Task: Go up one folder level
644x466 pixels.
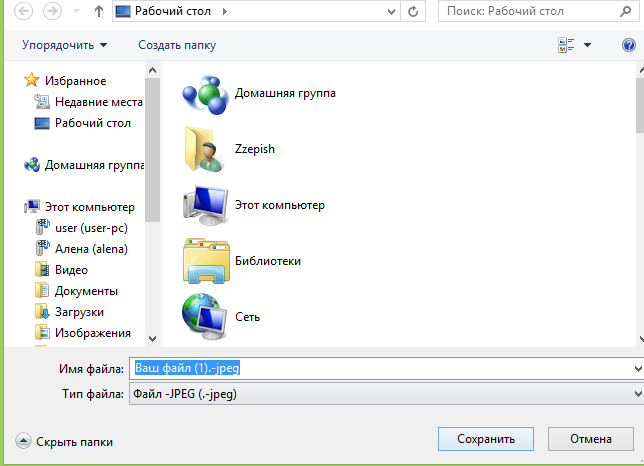Action: [99, 11]
